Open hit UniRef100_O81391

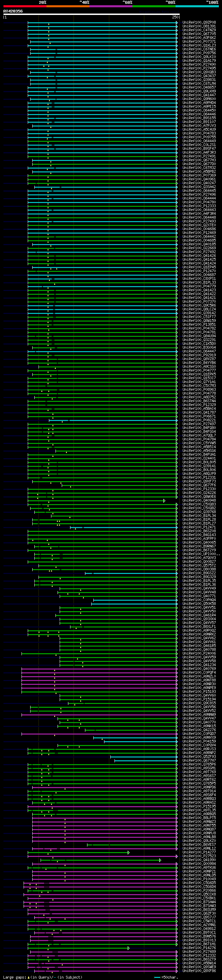click(199, 26)
